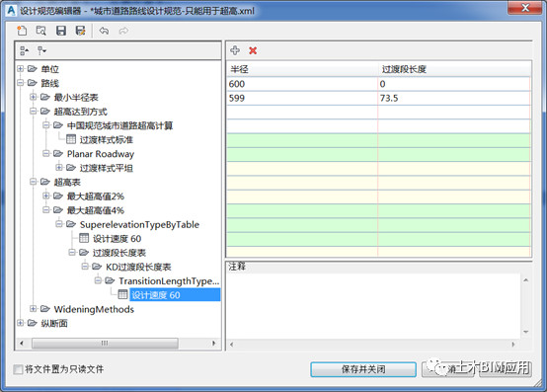The image size is (547, 392).
Task: Click notes vertical scrollbar up arrow
Action: coord(525,280)
